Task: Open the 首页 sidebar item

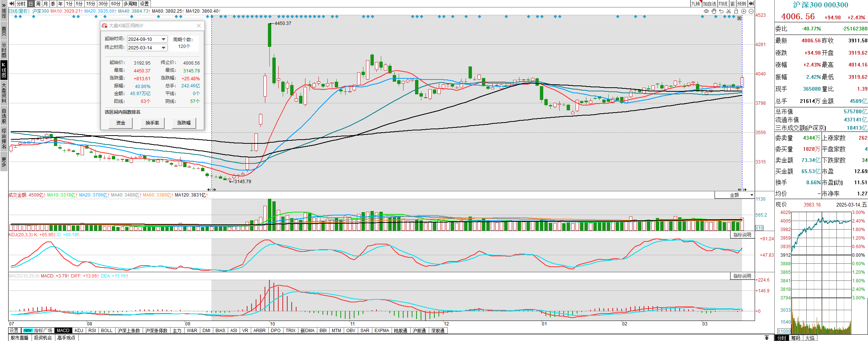Action: 4,30
